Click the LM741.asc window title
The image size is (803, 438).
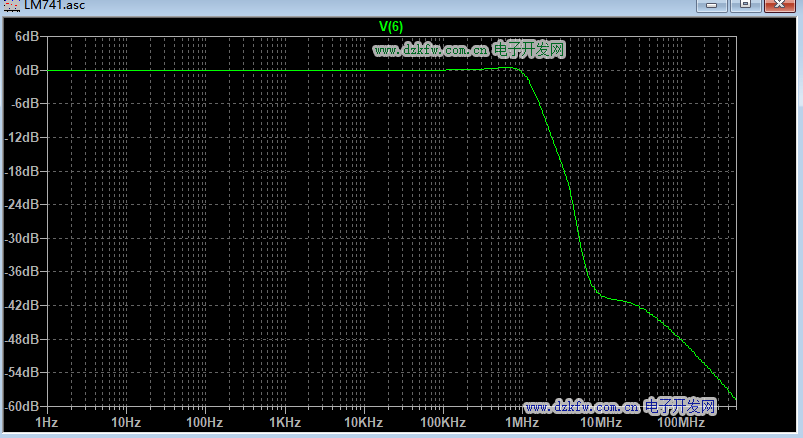[54, 5]
